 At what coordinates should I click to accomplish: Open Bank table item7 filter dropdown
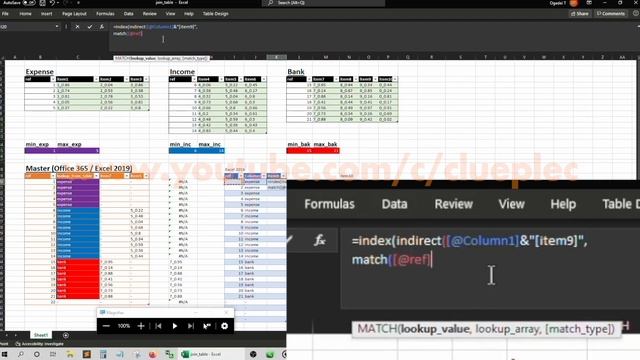click(336, 79)
